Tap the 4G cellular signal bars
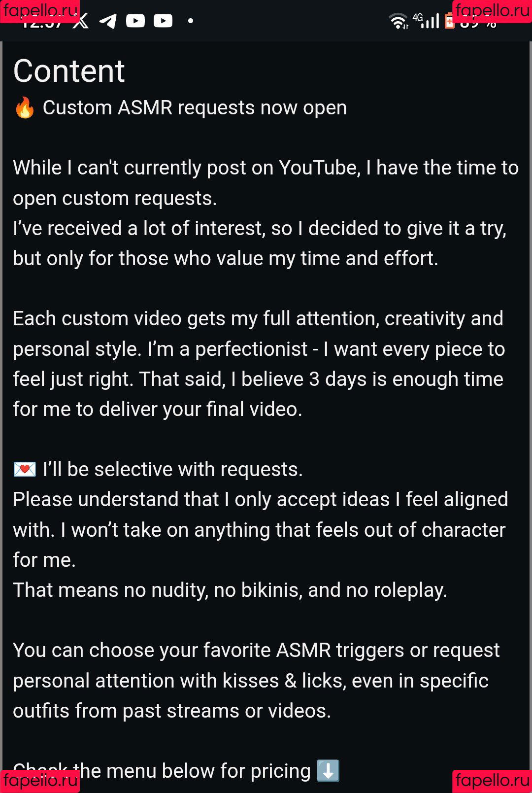This screenshot has width=532, height=793. (x=428, y=21)
